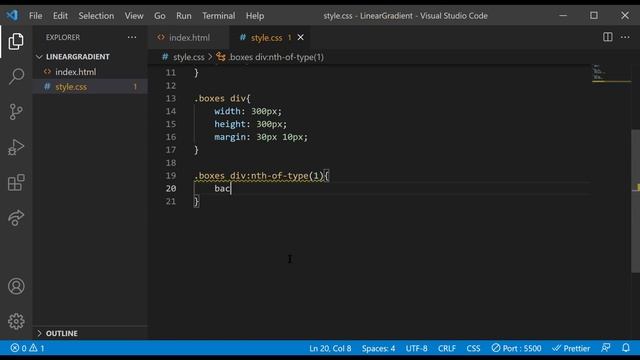Open the Extensions view icon
The width and height of the screenshot is (640, 360).
(x=16, y=182)
